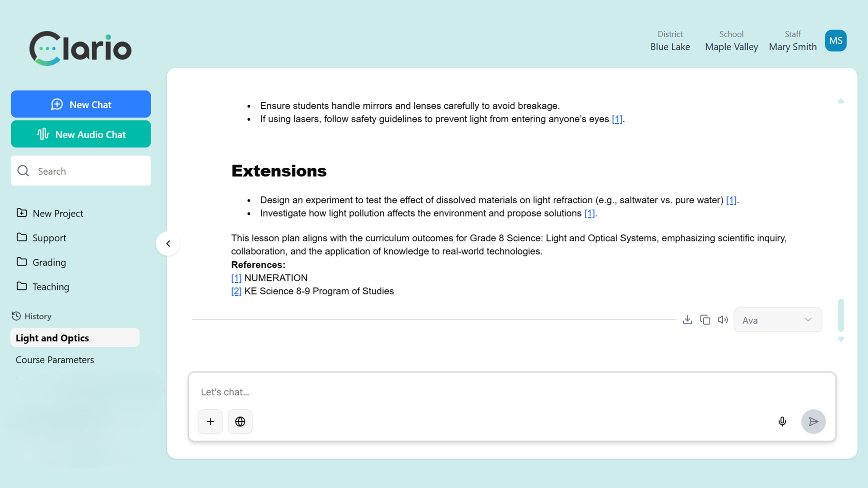Open the Teaching project folder

[x=51, y=287]
